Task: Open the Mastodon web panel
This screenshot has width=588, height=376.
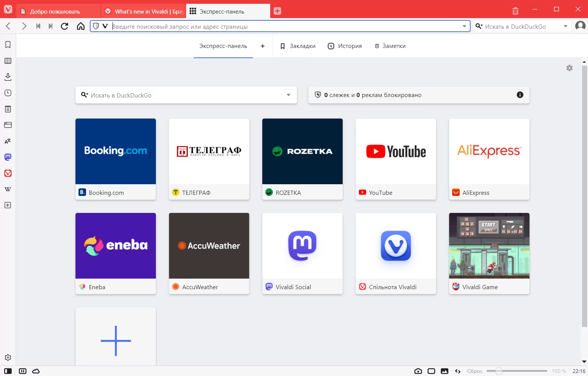Action: (8, 157)
